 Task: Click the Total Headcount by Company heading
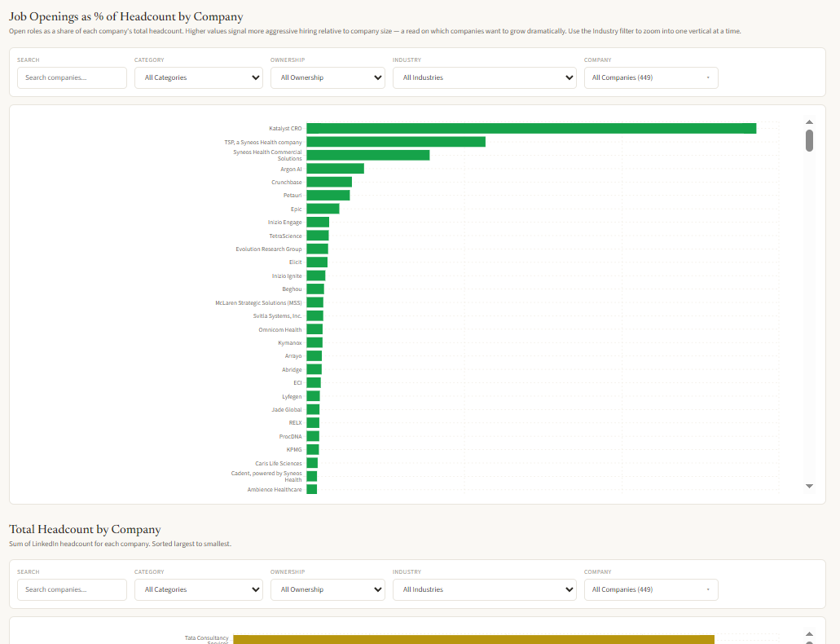point(85,529)
